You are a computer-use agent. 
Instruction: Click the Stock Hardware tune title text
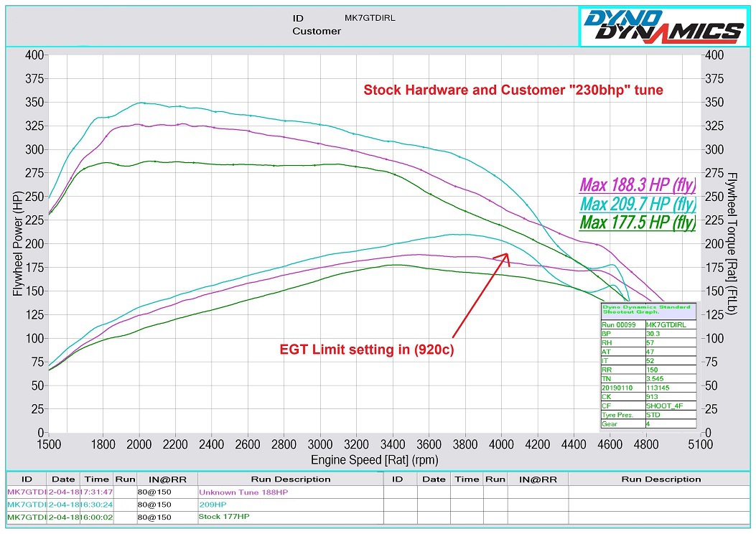(513, 90)
